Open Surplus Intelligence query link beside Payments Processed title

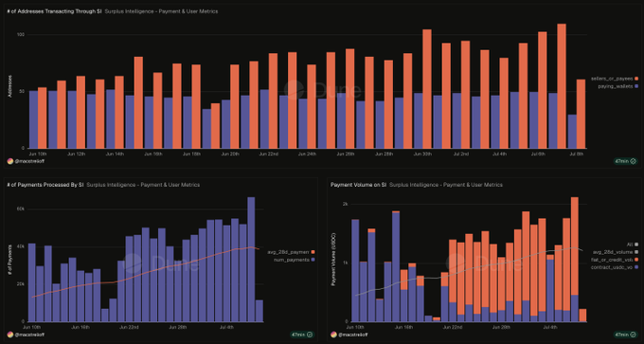pyautogui.click(x=143, y=185)
